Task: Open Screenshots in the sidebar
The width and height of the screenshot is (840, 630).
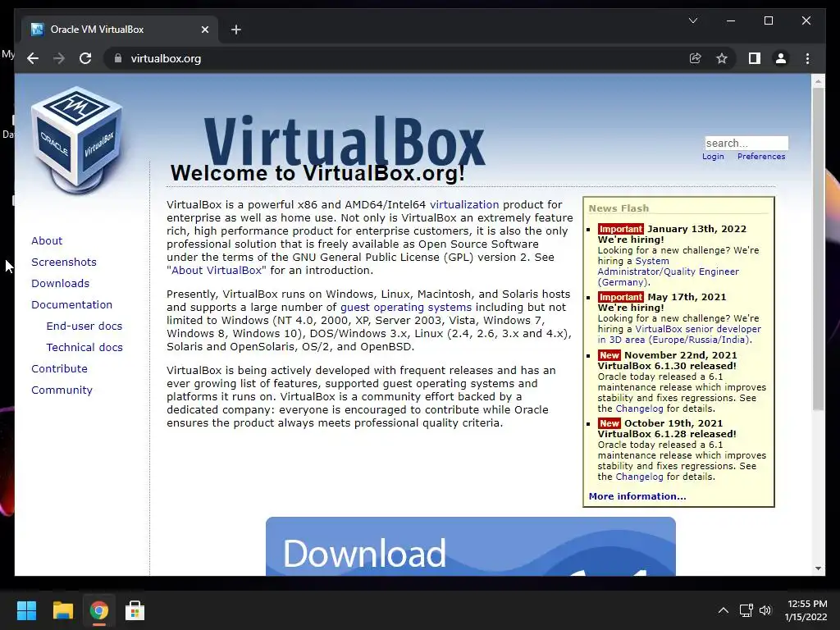Action: coord(64,262)
